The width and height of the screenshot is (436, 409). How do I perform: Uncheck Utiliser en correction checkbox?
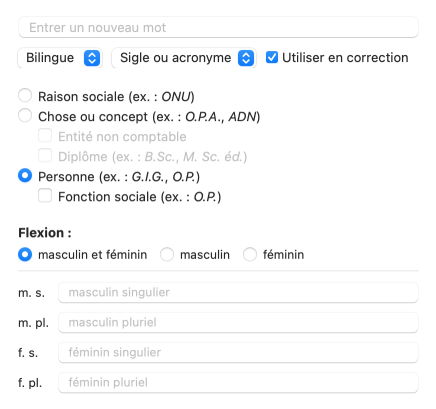[272, 57]
